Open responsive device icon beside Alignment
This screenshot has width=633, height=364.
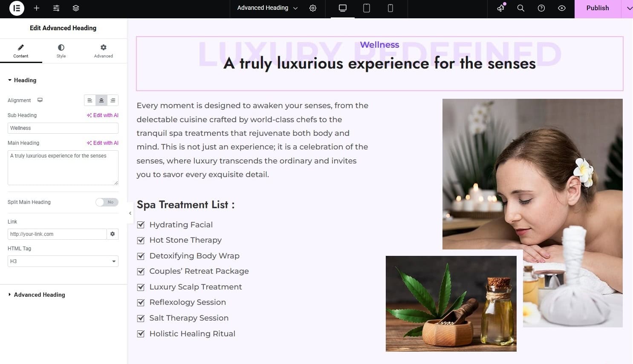[40, 100]
